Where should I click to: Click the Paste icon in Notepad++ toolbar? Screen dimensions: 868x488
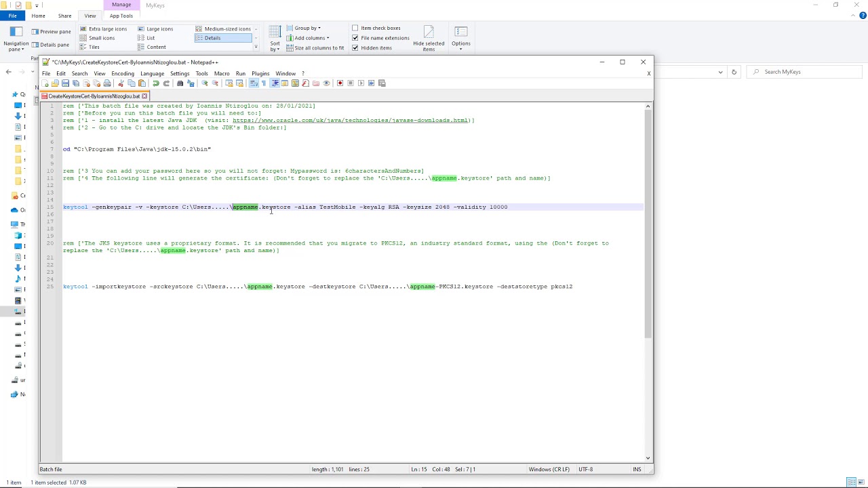coord(142,83)
